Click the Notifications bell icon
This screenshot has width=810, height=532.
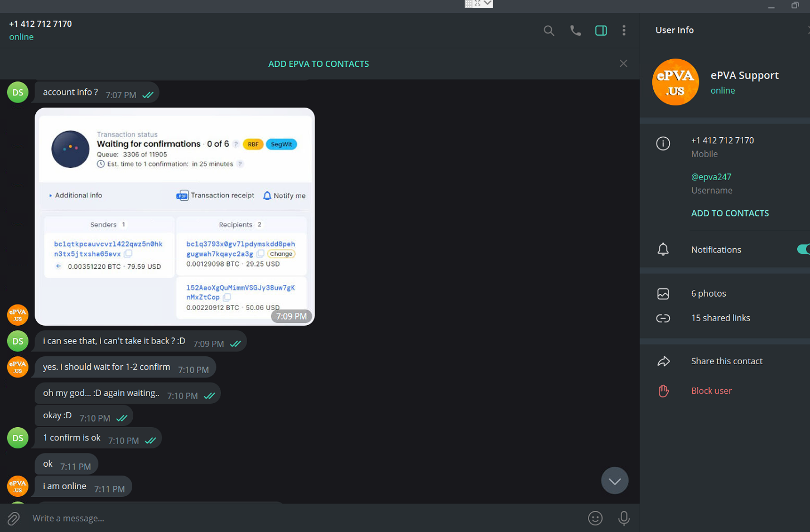pyautogui.click(x=663, y=249)
